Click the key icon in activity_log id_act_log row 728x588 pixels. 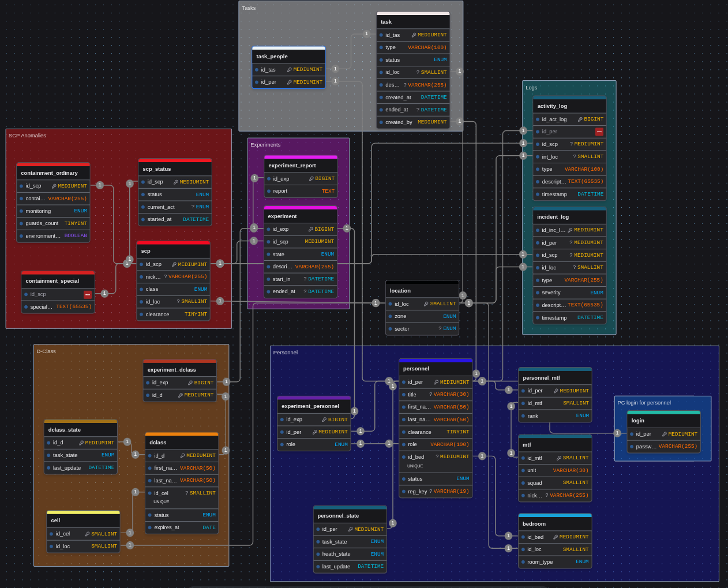pos(580,119)
